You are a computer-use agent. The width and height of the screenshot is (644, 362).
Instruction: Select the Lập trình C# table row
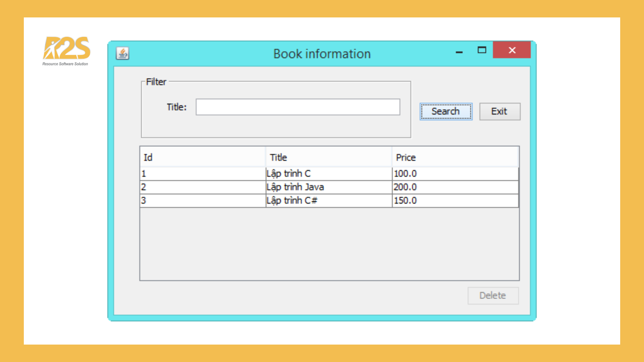pyautogui.click(x=328, y=200)
